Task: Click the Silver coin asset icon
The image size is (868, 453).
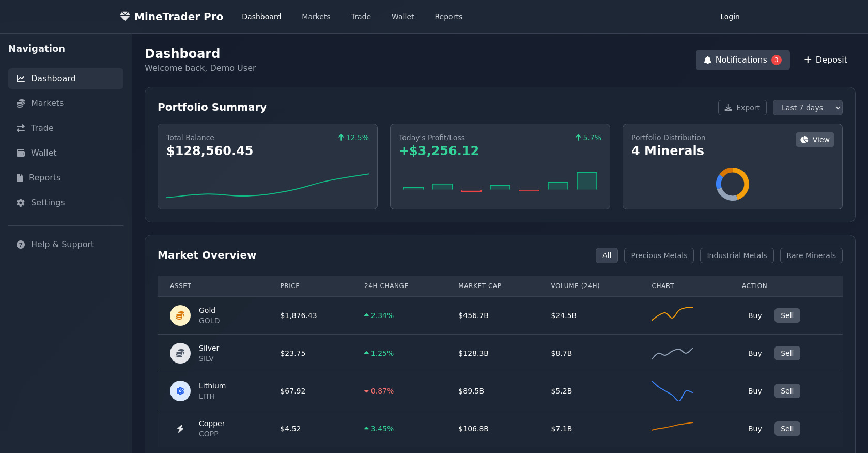Action: coord(180,353)
